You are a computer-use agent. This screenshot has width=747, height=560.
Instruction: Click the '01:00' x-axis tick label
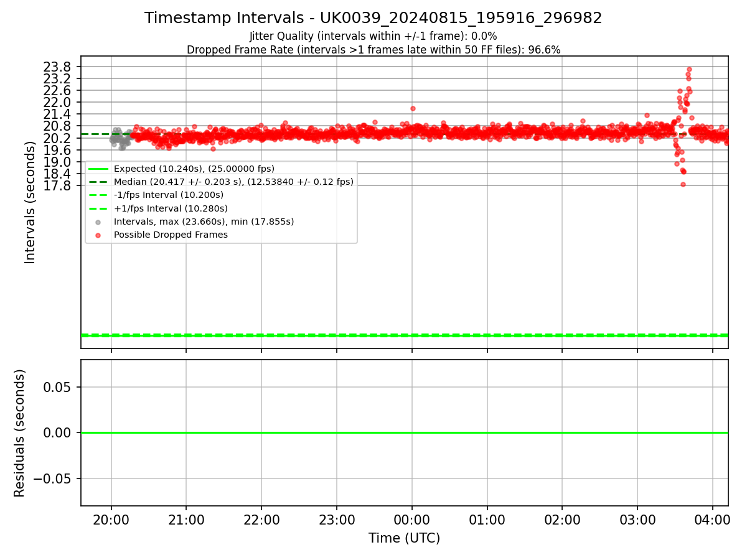click(x=487, y=520)
